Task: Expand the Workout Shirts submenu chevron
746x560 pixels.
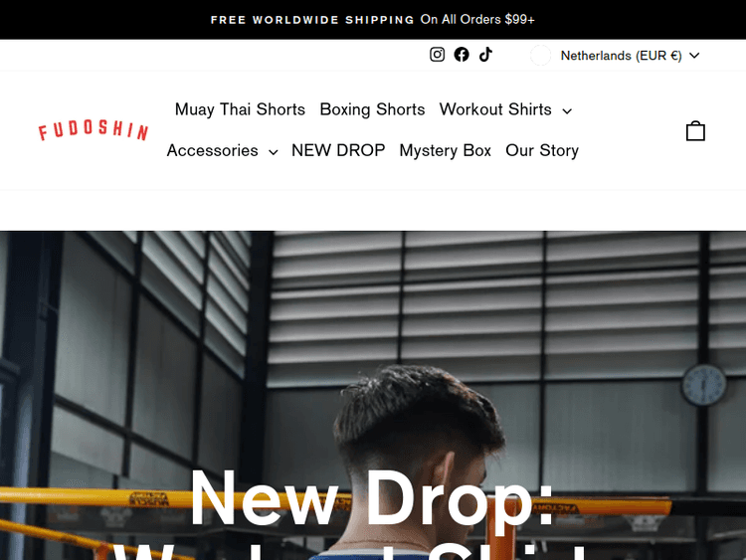Action: 567,111
